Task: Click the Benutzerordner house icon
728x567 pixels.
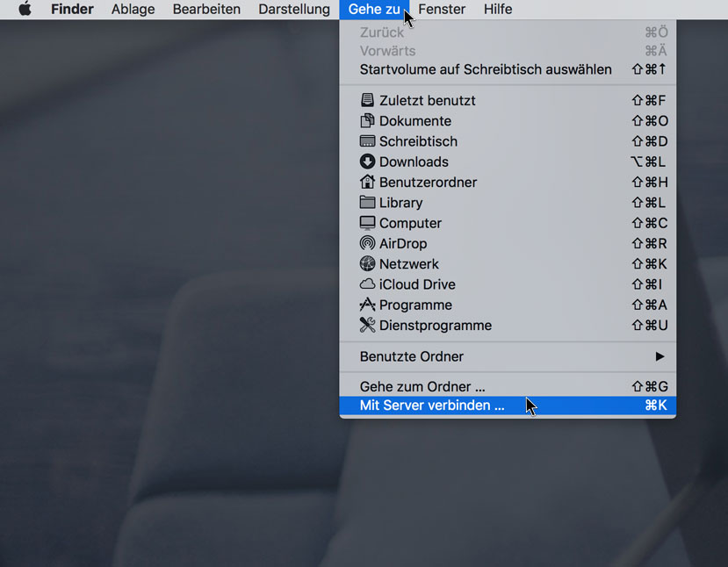Action: point(367,182)
